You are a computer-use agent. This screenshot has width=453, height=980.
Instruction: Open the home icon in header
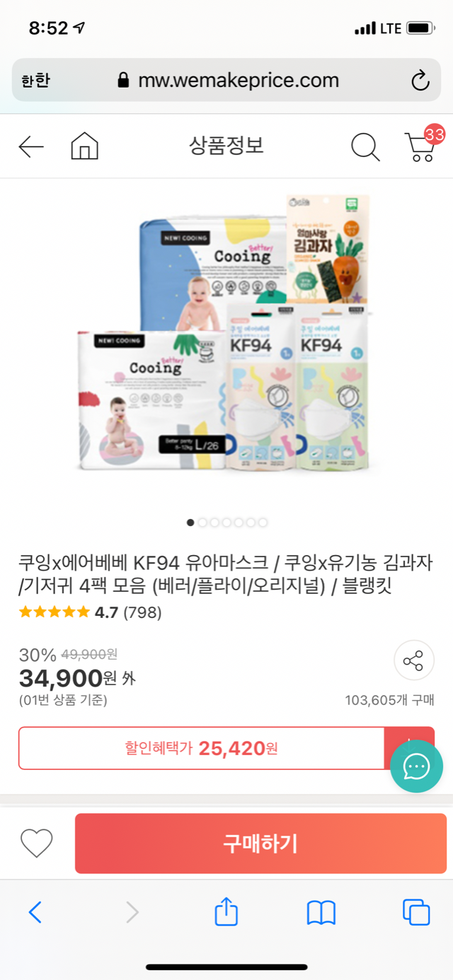tap(85, 146)
